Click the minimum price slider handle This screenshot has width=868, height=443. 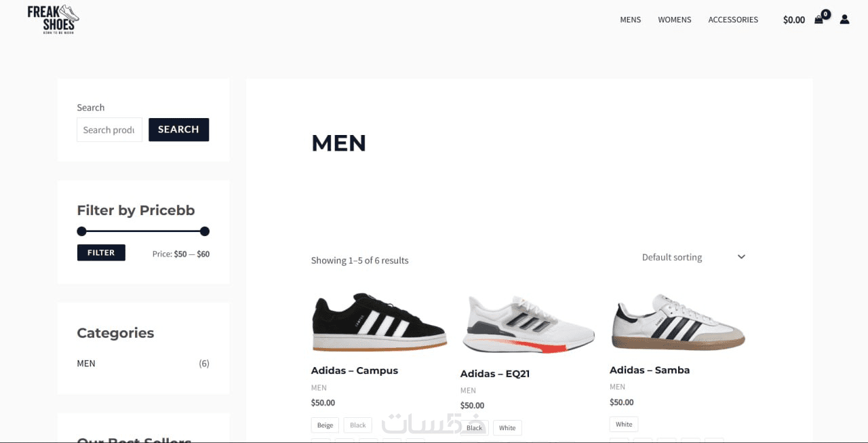[82, 231]
